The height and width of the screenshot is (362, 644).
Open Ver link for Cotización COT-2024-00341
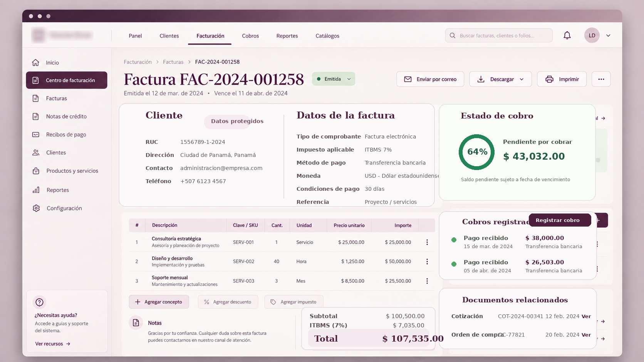(586, 316)
